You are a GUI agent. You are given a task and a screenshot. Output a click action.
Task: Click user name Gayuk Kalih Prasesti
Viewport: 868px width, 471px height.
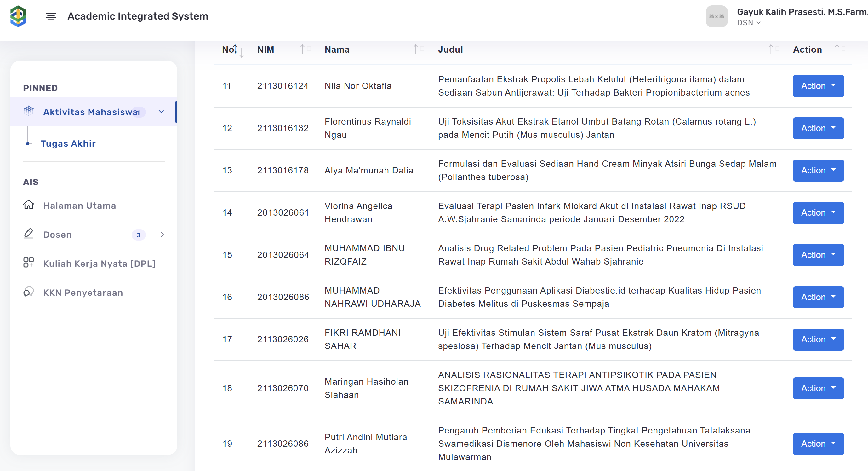coord(802,12)
